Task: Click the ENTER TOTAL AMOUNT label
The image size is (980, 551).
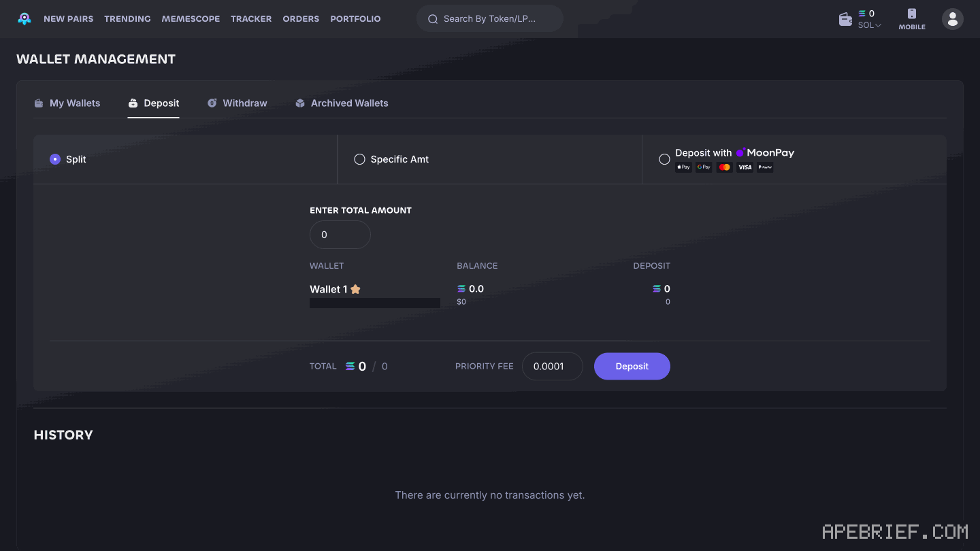Action: point(361,210)
